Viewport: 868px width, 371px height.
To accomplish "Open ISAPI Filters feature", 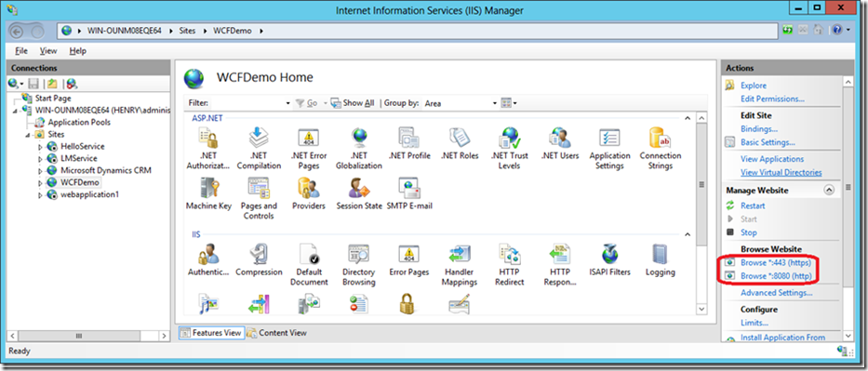I will tap(609, 260).
